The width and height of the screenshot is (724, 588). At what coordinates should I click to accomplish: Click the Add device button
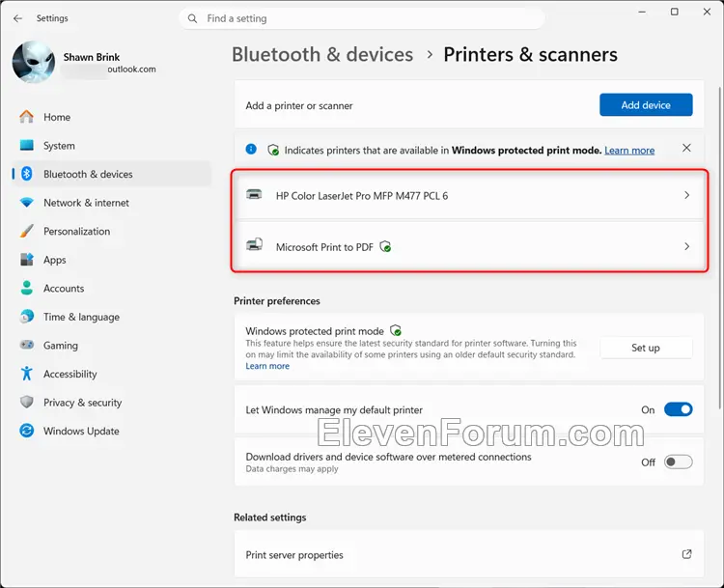click(646, 105)
